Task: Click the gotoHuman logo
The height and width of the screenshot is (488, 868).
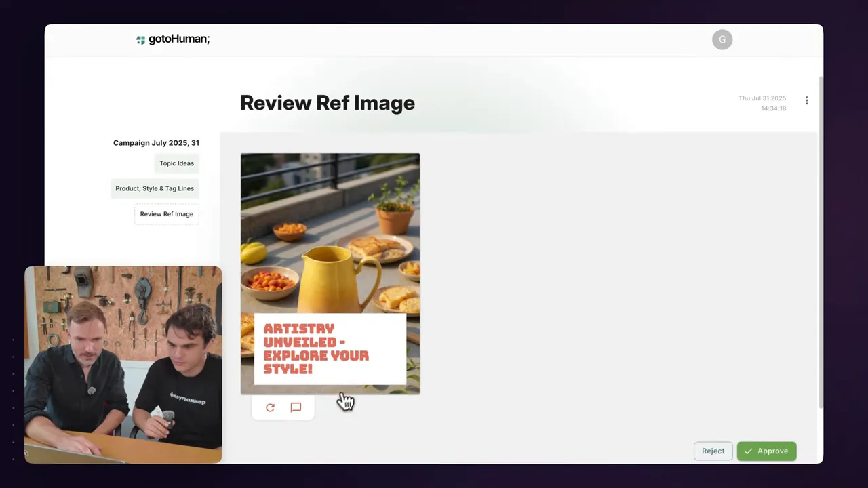Action: 173,39
